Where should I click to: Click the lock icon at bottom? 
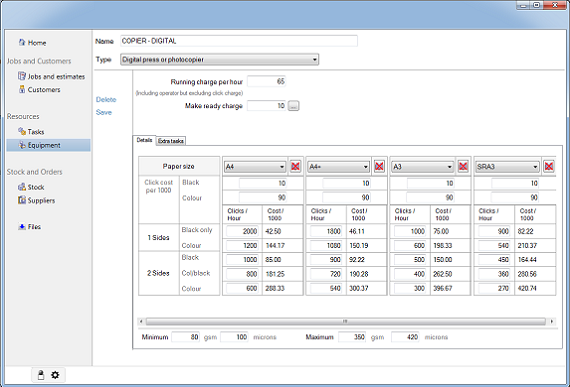(41, 375)
